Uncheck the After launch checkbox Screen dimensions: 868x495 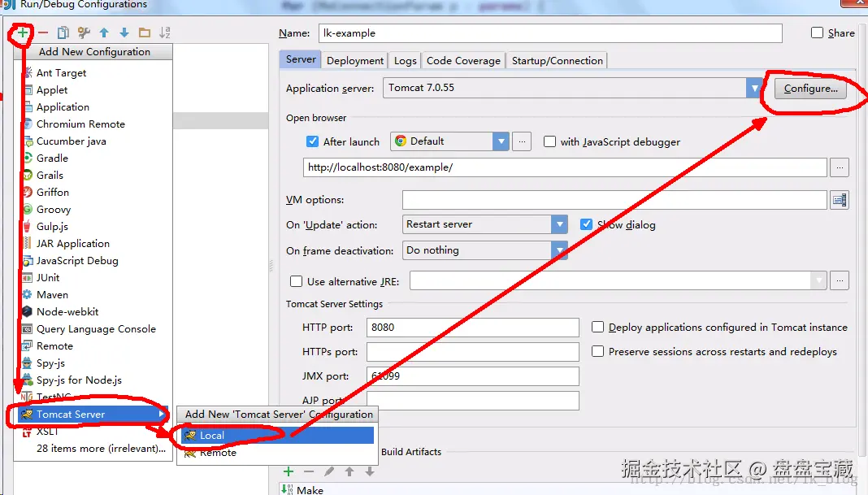[312, 141]
